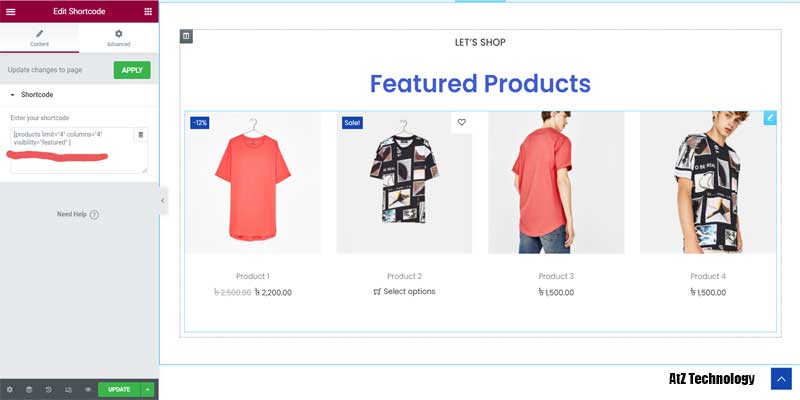Expand the Update save options arrow

pyautogui.click(x=147, y=389)
